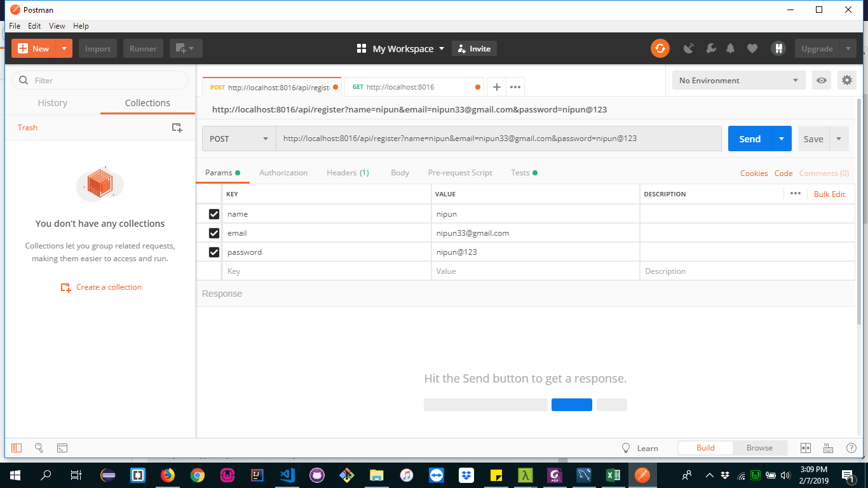The width and height of the screenshot is (868, 488).
Task: Open the notifications bell icon
Action: [731, 48]
